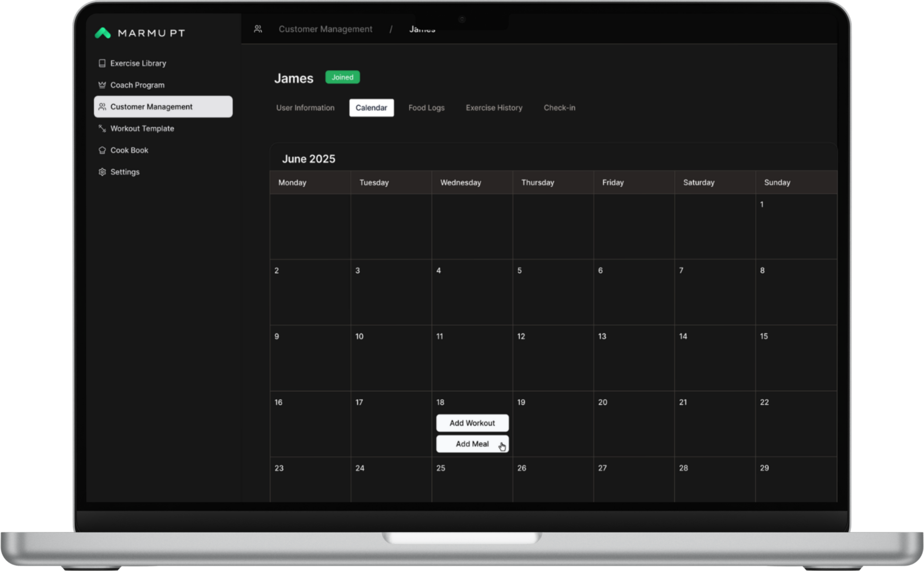
Task: Click the Coach Program crown icon
Action: point(102,85)
